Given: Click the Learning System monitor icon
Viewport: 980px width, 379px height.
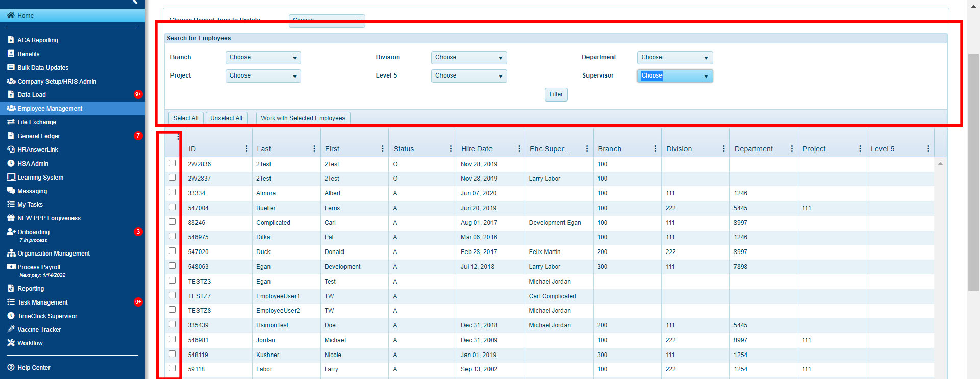Looking at the screenshot, I should coord(11,177).
